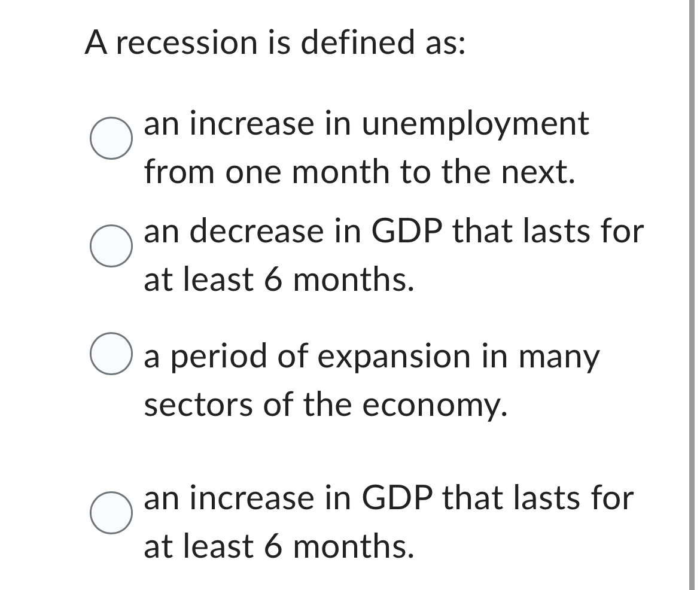Click 'sectors of the economy' text line
The height and width of the screenshot is (590, 700).
326,405
